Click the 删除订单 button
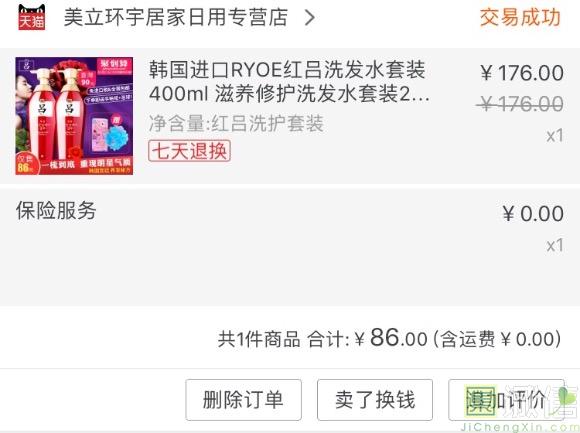This screenshot has height=433, width=580. click(x=243, y=400)
